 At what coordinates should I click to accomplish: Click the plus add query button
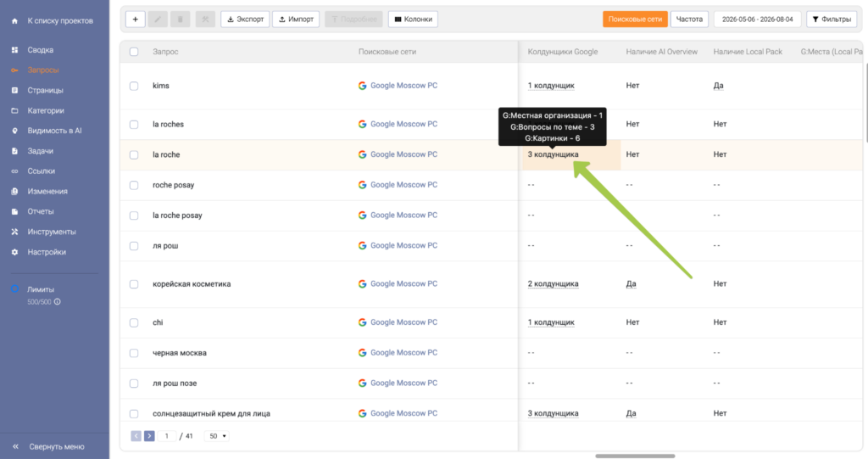(x=135, y=20)
